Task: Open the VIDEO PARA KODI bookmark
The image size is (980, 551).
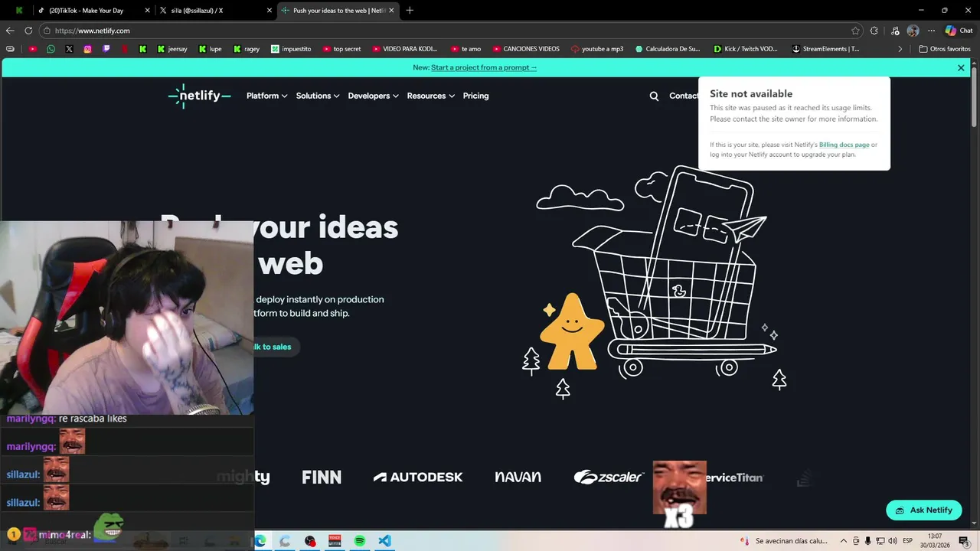Action: tap(405, 49)
